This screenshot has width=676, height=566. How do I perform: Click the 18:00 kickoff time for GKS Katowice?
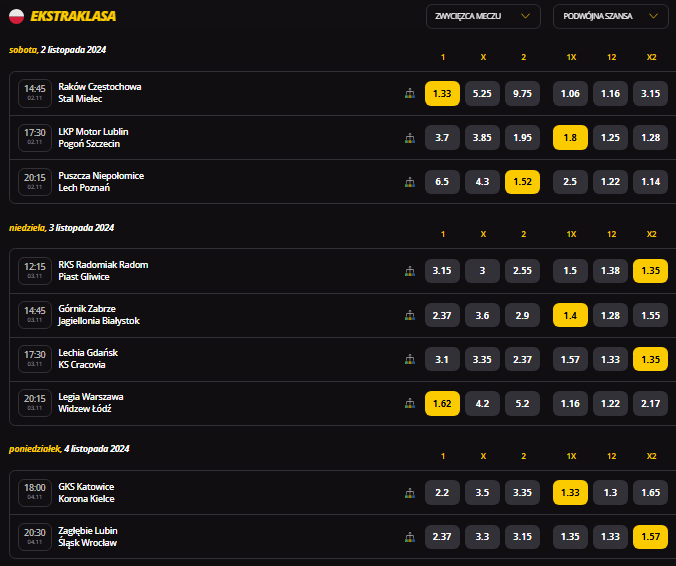pyautogui.click(x=35, y=491)
